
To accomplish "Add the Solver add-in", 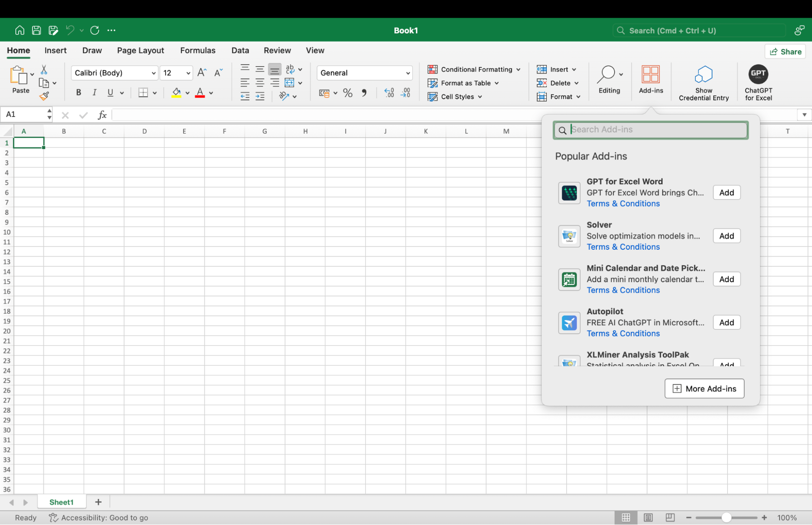I will pos(726,235).
